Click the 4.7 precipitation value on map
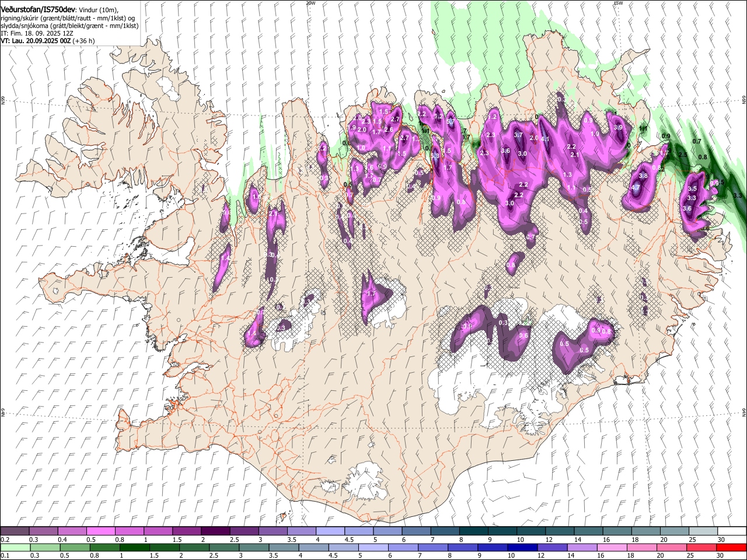Screen dimensions: 747x560 (x=636, y=187)
